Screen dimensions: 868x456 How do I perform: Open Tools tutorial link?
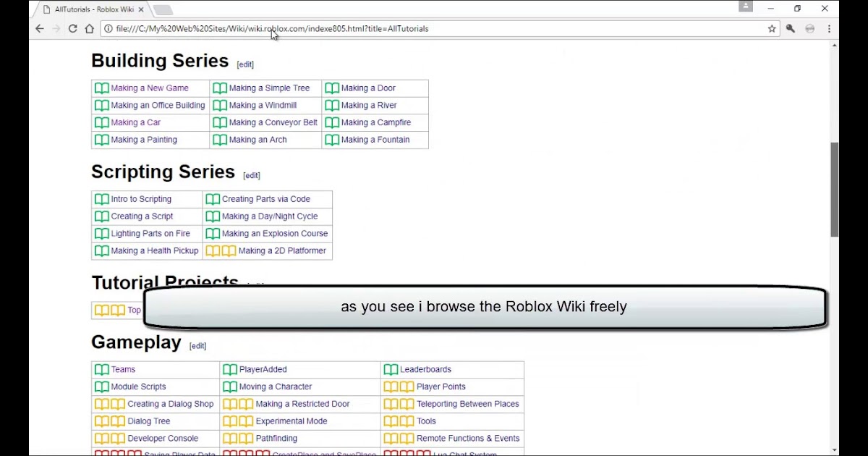click(427, 421)
